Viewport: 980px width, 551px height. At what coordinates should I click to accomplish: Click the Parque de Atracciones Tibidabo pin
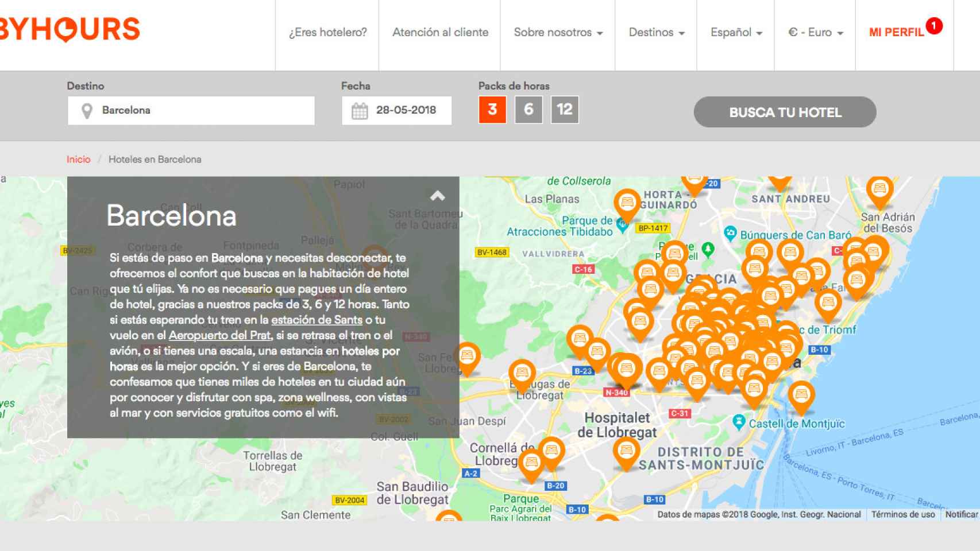622,225
